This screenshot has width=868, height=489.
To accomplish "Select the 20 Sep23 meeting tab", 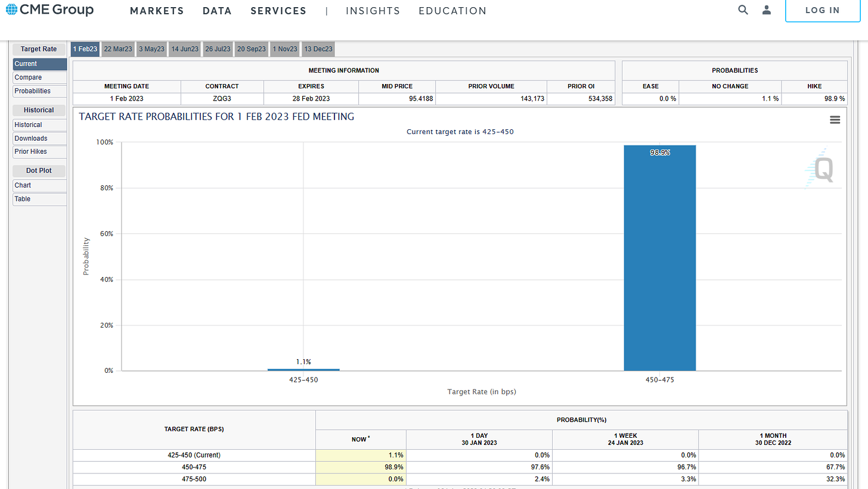I will click(x=252, y=49).
